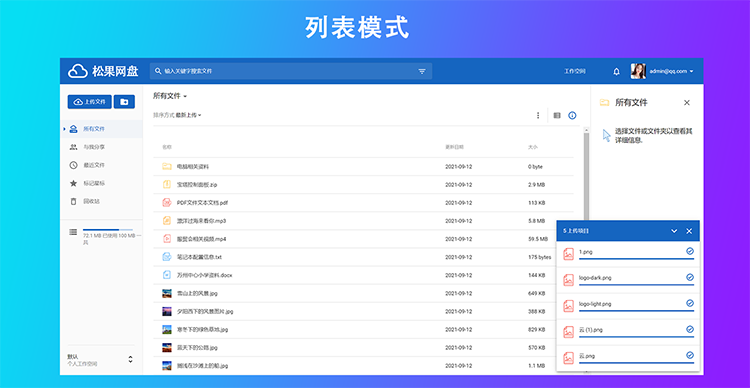Viewport: 750px width, 388px height.
Task: Open the 工作空间 link in header
Action: [574, 71]
